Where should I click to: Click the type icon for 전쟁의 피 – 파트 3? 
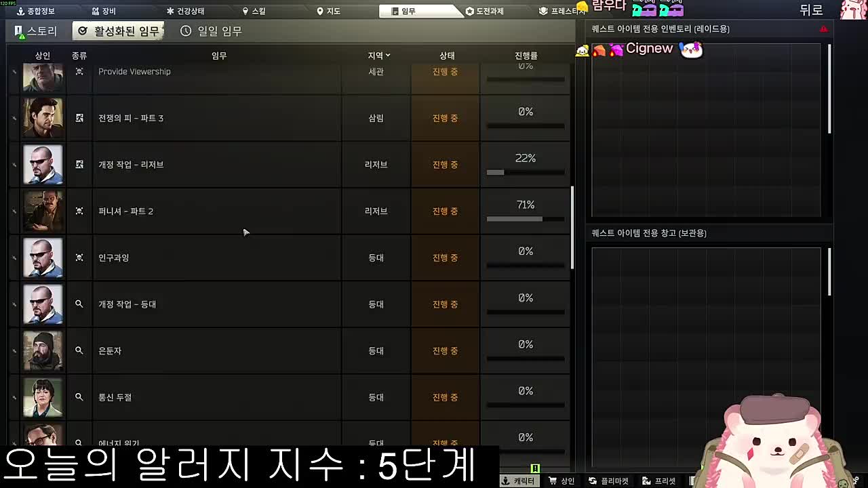click(x=79, y=118)
